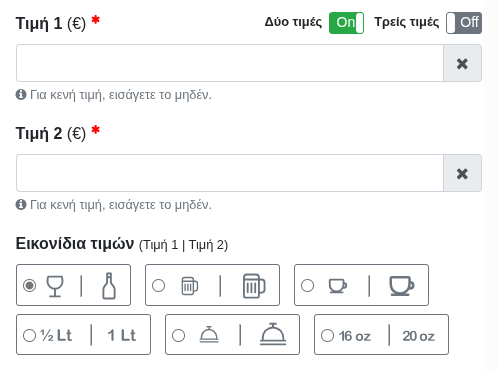
Task: Click the large serving cloche icon
Action: tap(273, 334)
